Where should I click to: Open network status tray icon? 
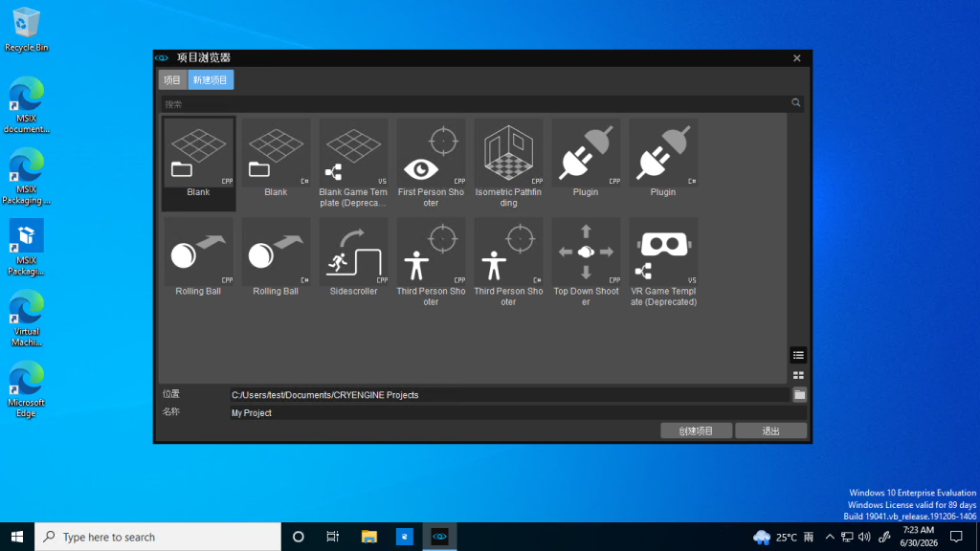(x=847, y=537)
